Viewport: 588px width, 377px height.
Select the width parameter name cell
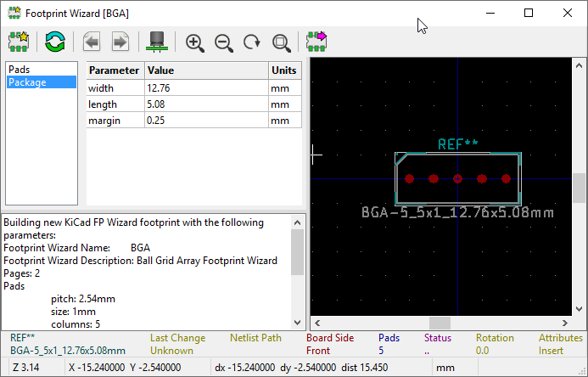click(x=115, y=88)
